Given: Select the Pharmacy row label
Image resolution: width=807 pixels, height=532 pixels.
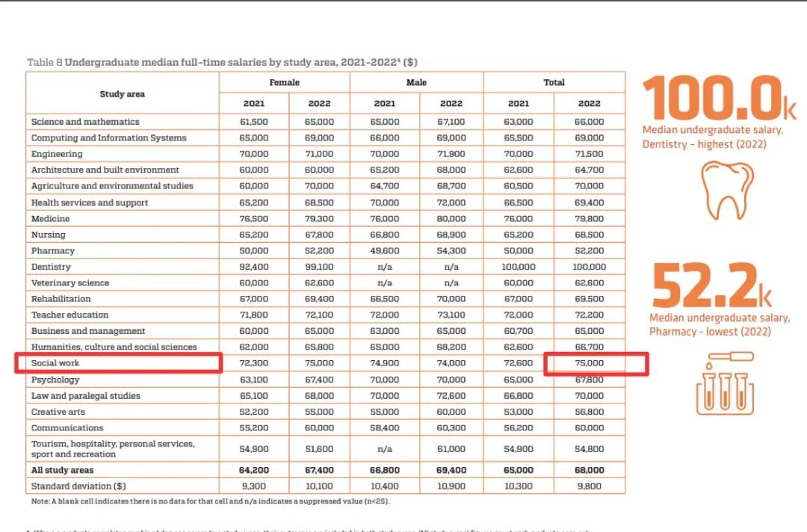Looking at the screenshot, I should 52,250.
